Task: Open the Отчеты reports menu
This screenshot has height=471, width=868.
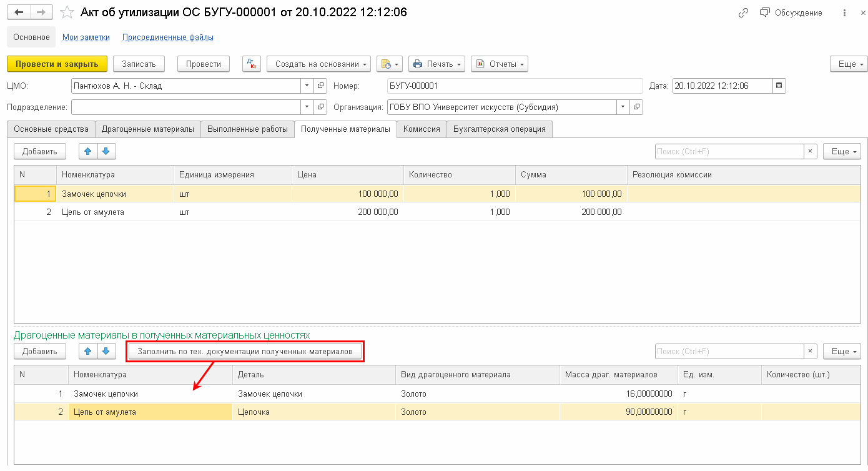Action: click(500, 64)
